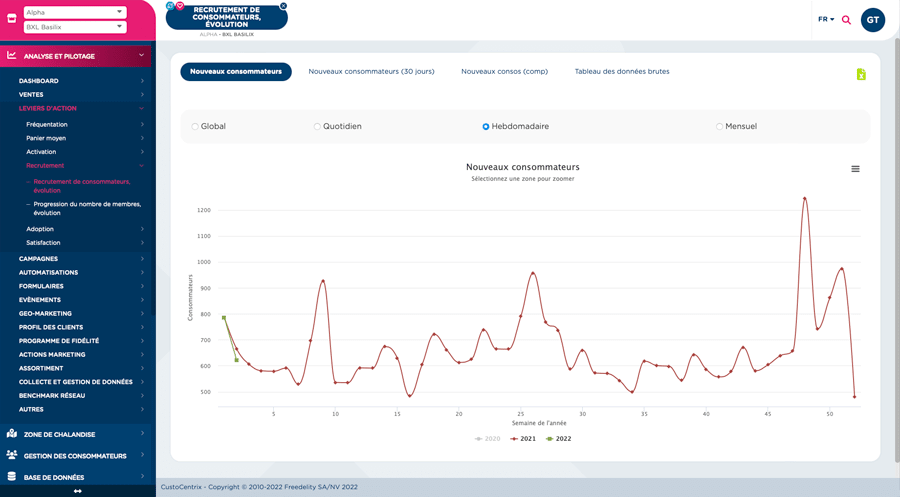Open the BXL Basilix dropdown

click(75, 27)
